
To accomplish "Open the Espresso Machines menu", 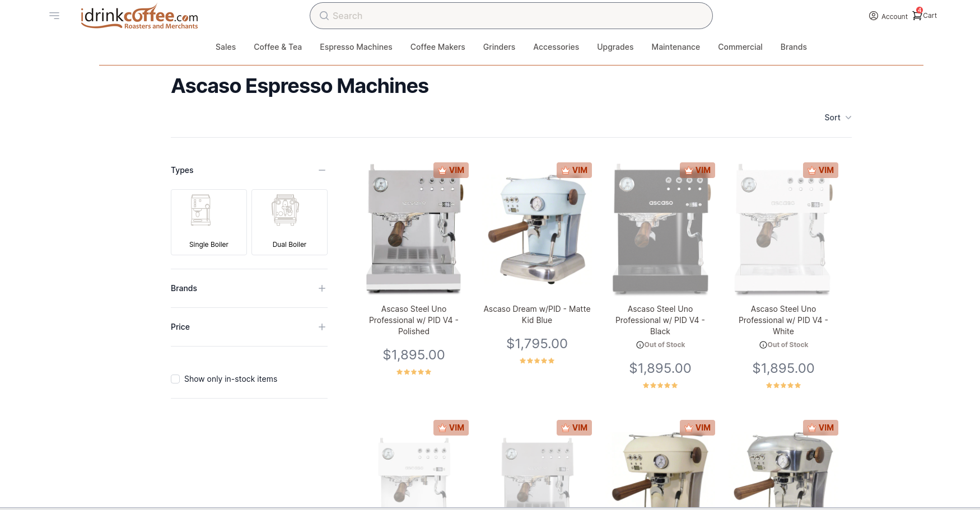I will (x=356, y=47).
